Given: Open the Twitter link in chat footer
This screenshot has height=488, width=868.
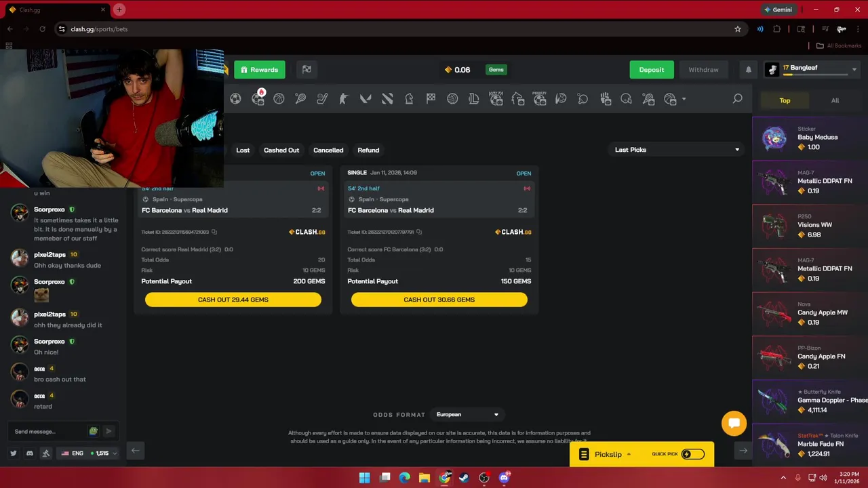Looking at the screenshot, I should point(14,453).
